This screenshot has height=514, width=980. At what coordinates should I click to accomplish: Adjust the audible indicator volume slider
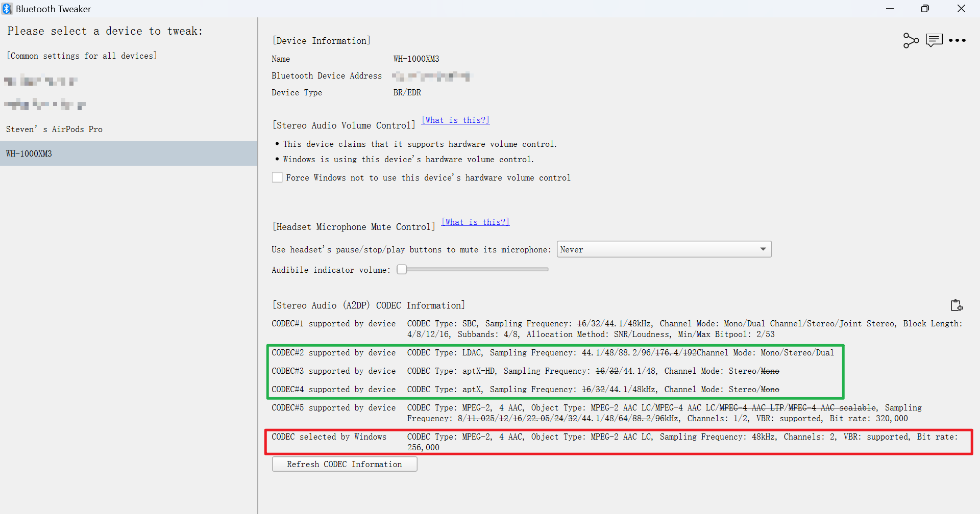[403, 269]
